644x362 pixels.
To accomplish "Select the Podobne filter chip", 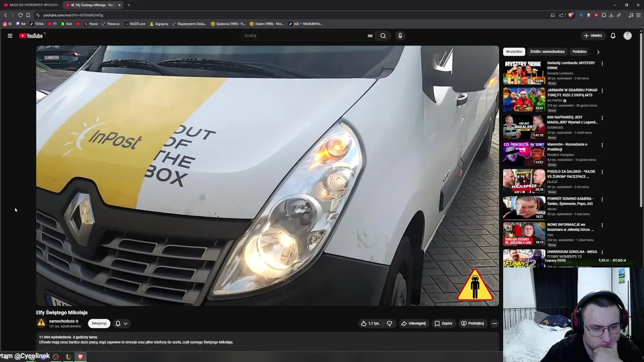I will pos(579,52).
